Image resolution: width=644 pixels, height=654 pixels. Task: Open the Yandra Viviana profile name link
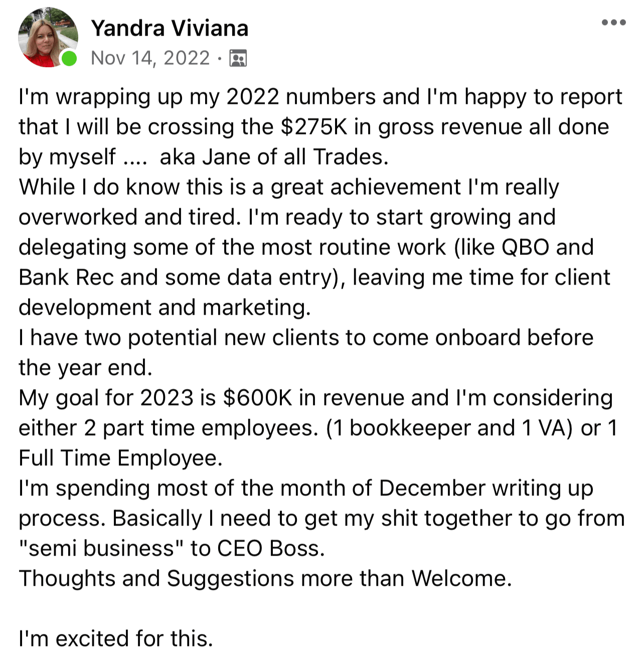170,28
